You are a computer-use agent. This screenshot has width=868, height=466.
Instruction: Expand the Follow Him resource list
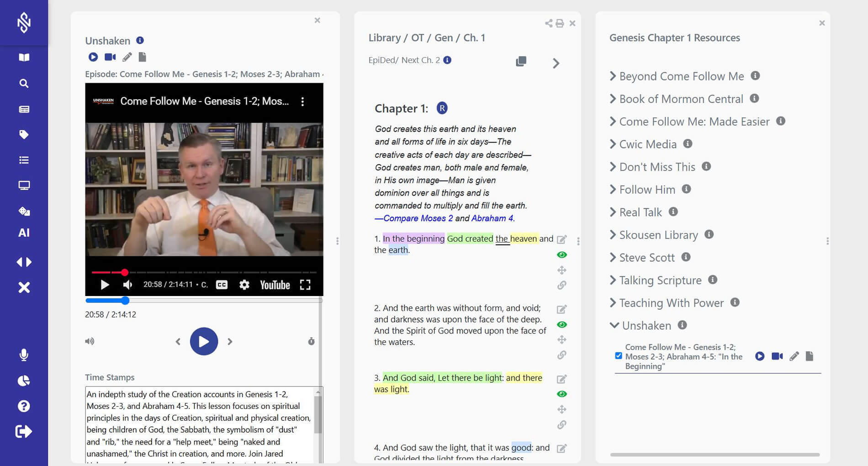click(646, 190)
